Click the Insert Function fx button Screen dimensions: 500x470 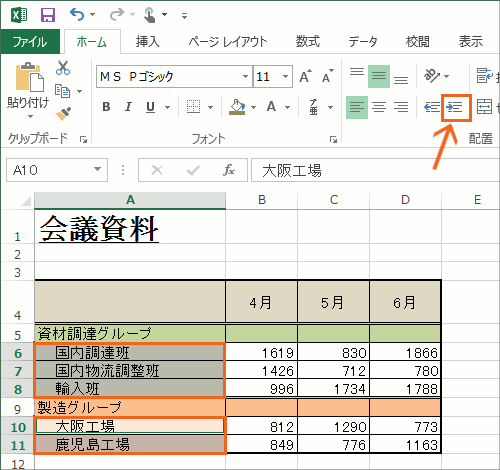229,170
